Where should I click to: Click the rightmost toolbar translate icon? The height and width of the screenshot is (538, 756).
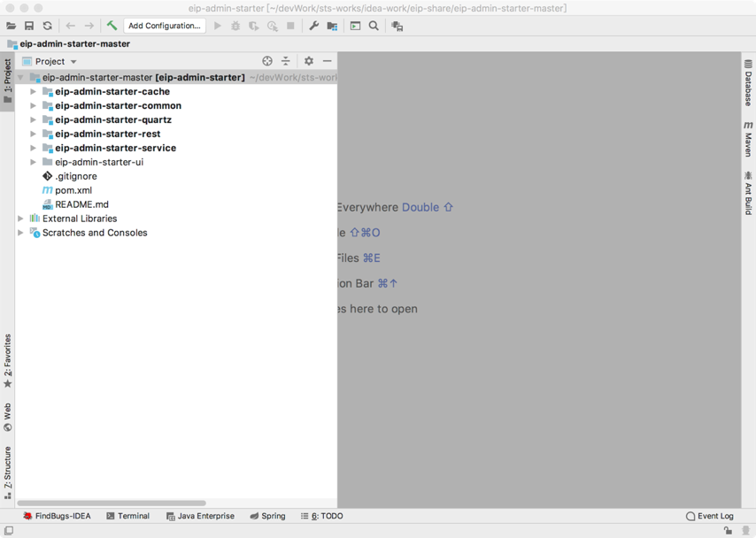coord(397,26)
